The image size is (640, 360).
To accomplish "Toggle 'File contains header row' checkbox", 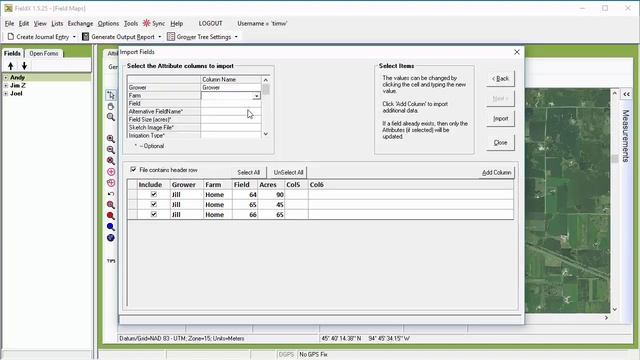I will click(133, 169).
